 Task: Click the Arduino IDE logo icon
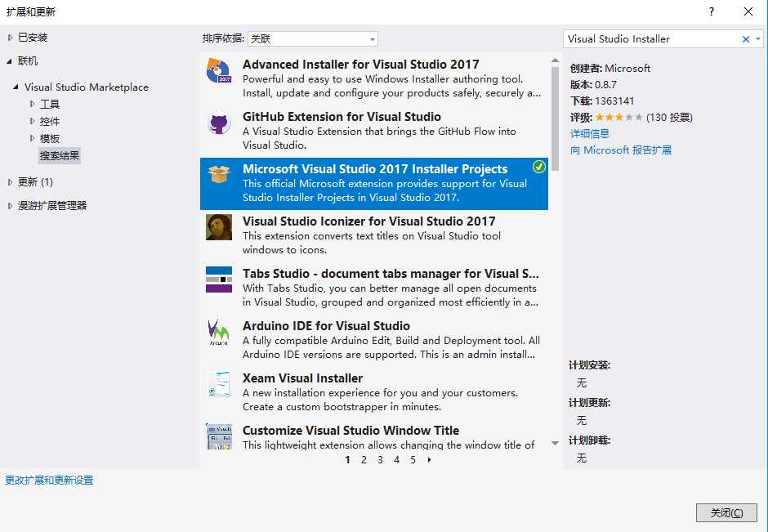[218, 332]
